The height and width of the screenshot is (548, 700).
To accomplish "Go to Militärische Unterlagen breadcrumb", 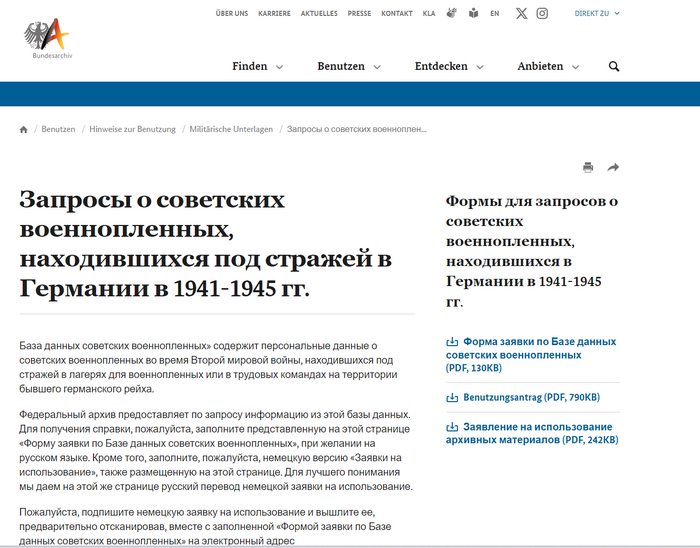I will click(x=231, y=129).
